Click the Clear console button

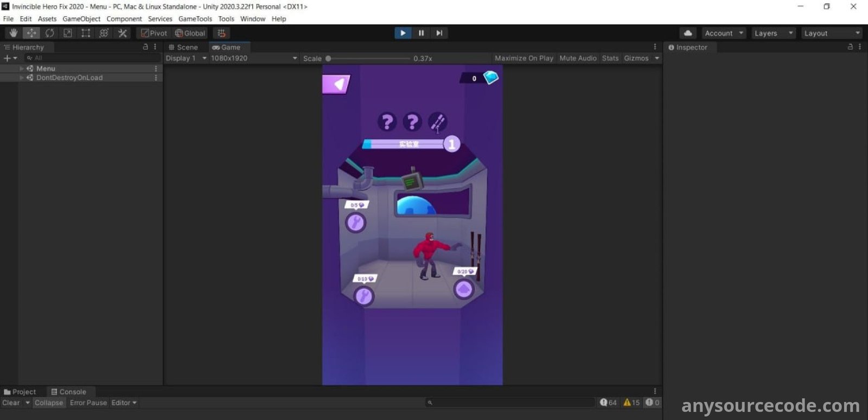point(11,403)
